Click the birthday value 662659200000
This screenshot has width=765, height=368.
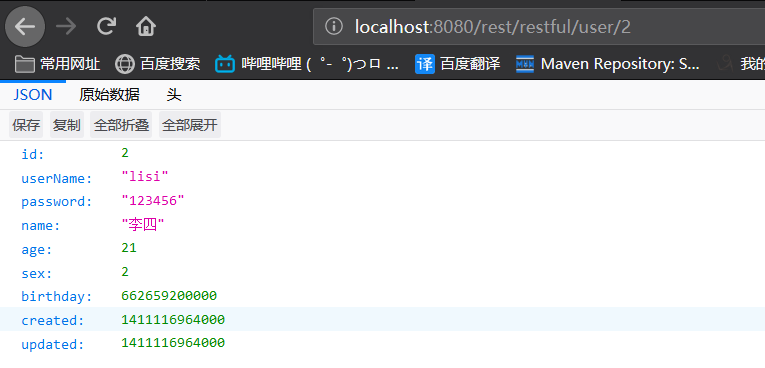tap(169, 296)
